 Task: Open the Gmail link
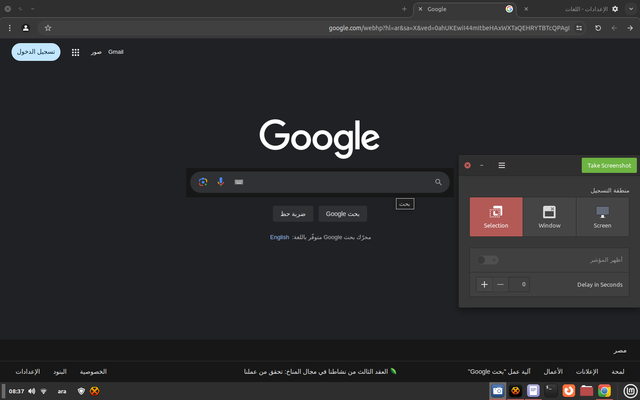click(116, 52)
